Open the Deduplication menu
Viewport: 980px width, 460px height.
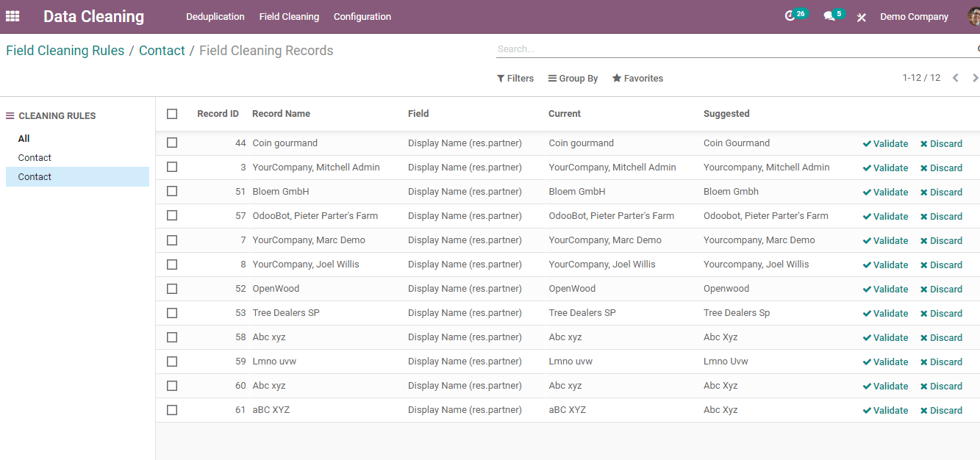[215, 16]
